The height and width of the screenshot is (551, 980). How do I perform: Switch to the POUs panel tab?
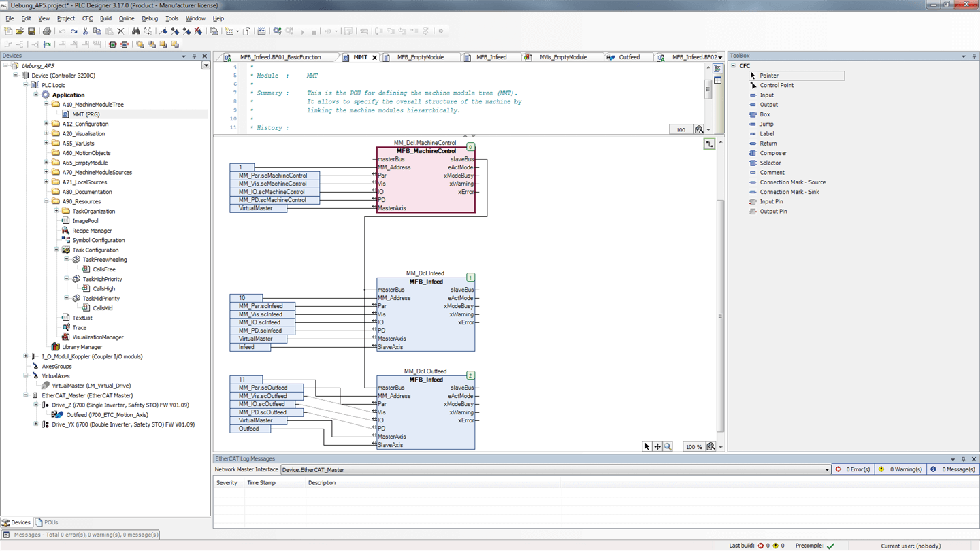click(47, 522)
